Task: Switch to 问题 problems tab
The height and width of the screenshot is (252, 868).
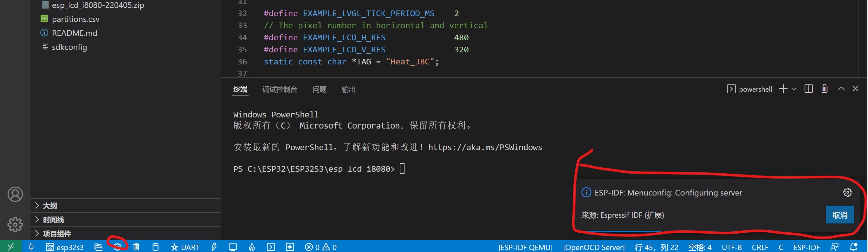Action: (319, 90)
